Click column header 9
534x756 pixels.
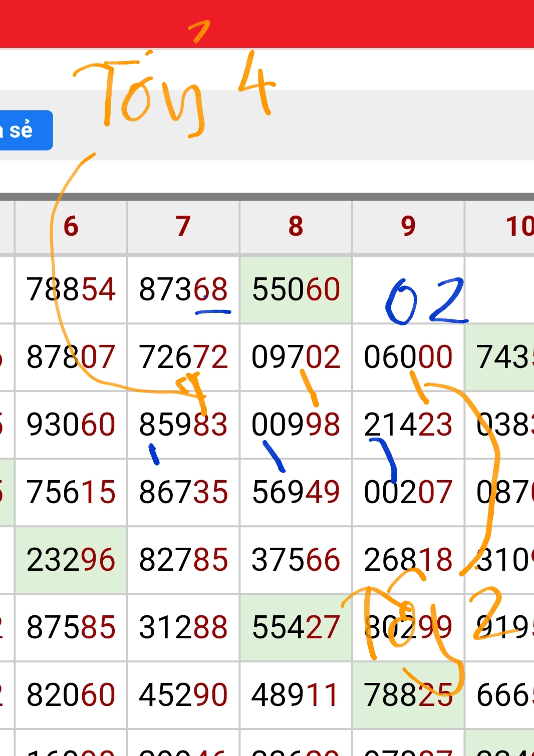(408, 226)
